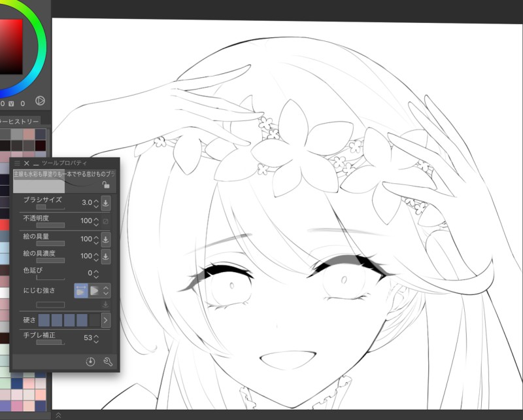
Task: Click the 絵の具濃度 slider
Action: [x=50, y=260]
